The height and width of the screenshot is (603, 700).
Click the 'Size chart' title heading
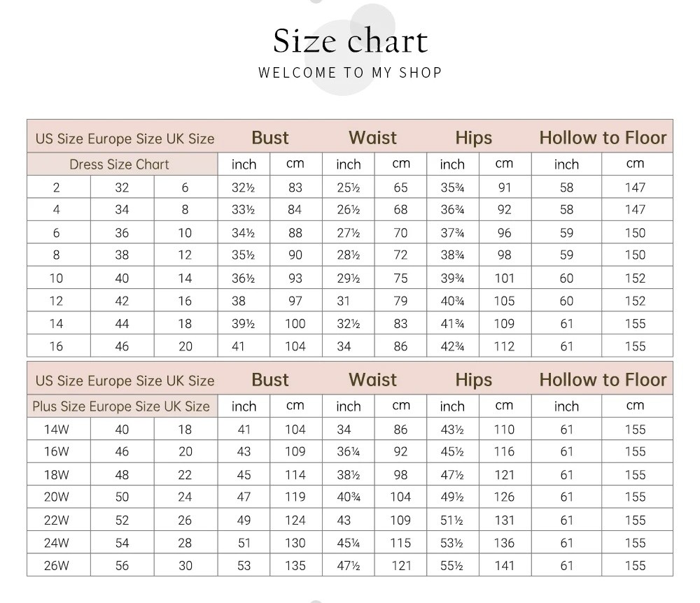[350, 41]
